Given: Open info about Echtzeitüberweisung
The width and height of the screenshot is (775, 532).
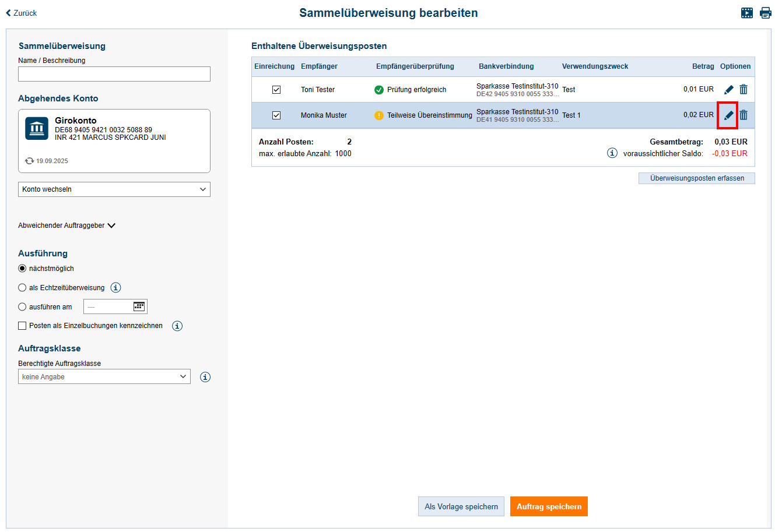Looking at the screenshot, I should point(115,287).
